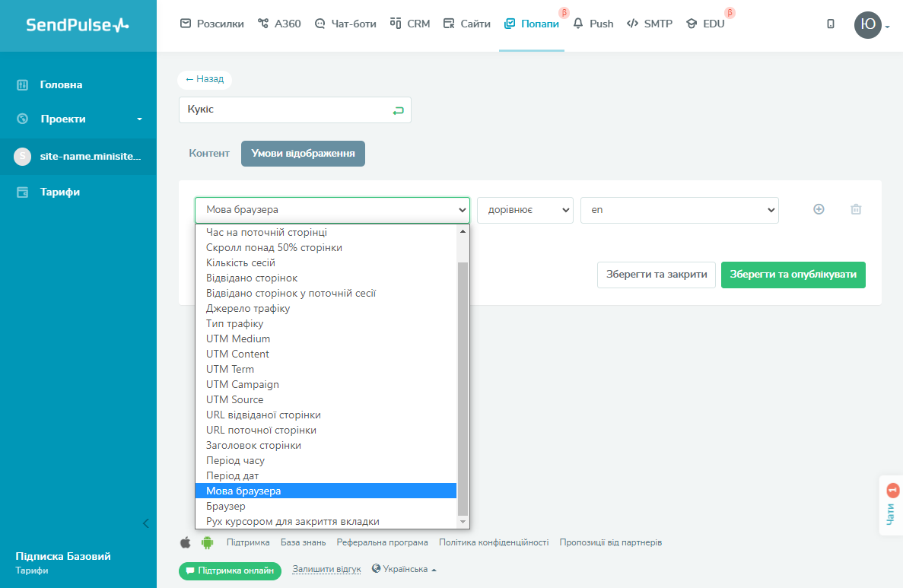
Task: Open EDU section
Action: [x=705, y=24]
